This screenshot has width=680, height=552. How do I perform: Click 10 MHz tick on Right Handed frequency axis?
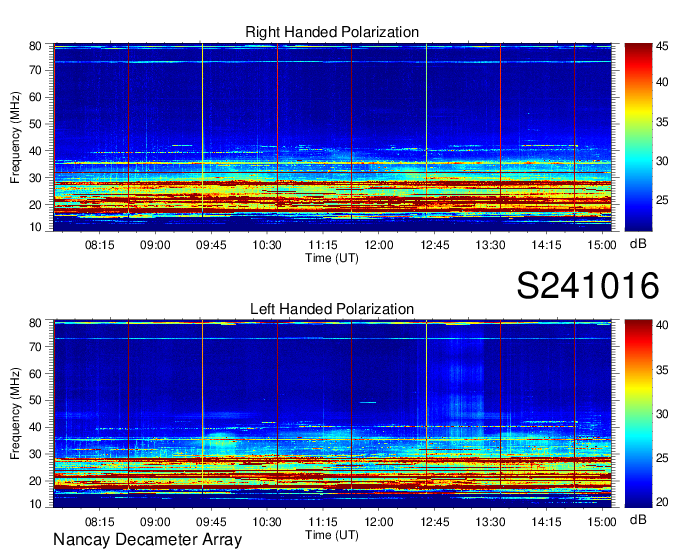[x=35, y=227]
